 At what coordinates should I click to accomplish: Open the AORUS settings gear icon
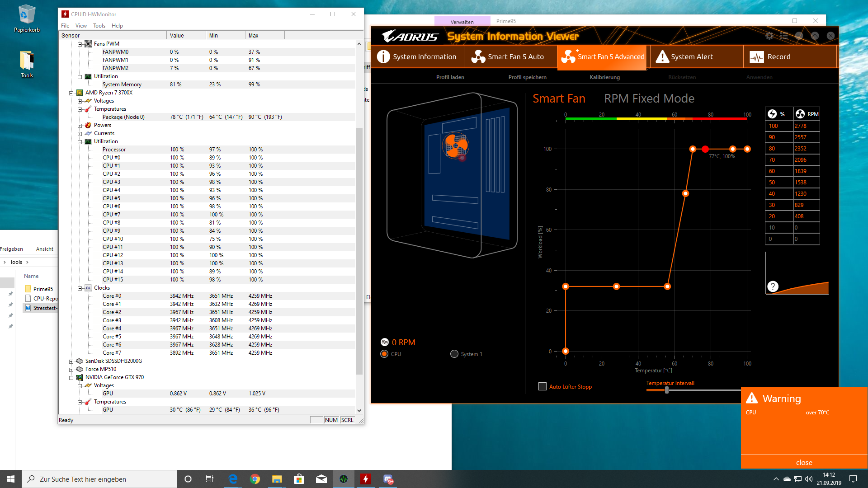tap(769, 36)
